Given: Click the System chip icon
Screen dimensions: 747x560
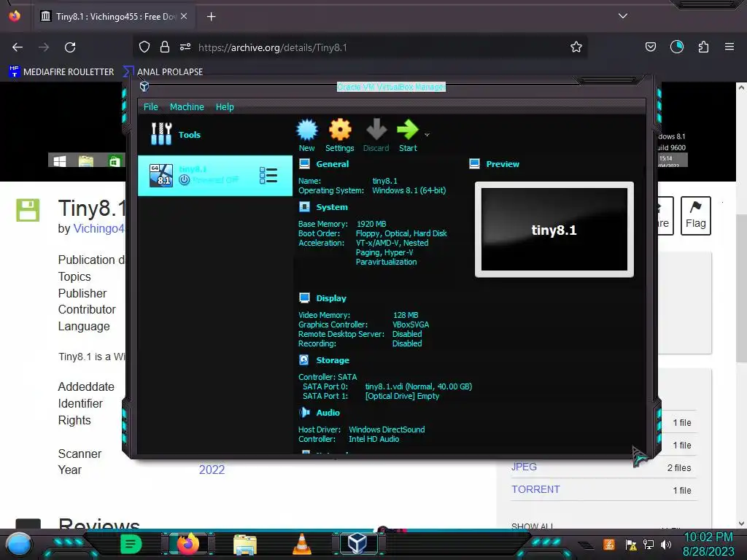Looking at the screenshot, I should click(304, 206).
